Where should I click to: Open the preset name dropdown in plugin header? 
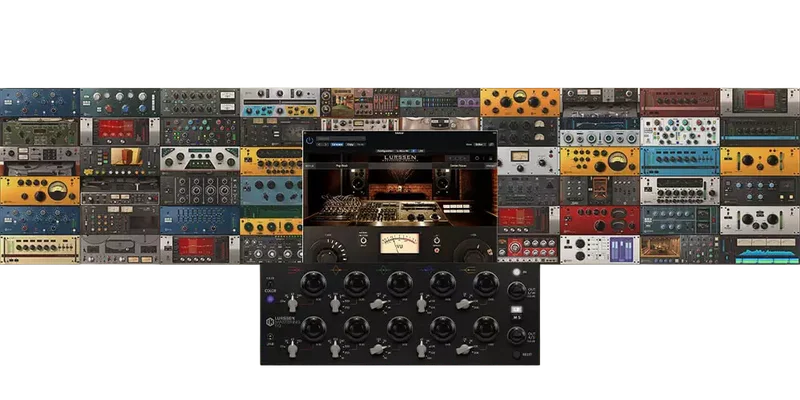tap(341, 139)
